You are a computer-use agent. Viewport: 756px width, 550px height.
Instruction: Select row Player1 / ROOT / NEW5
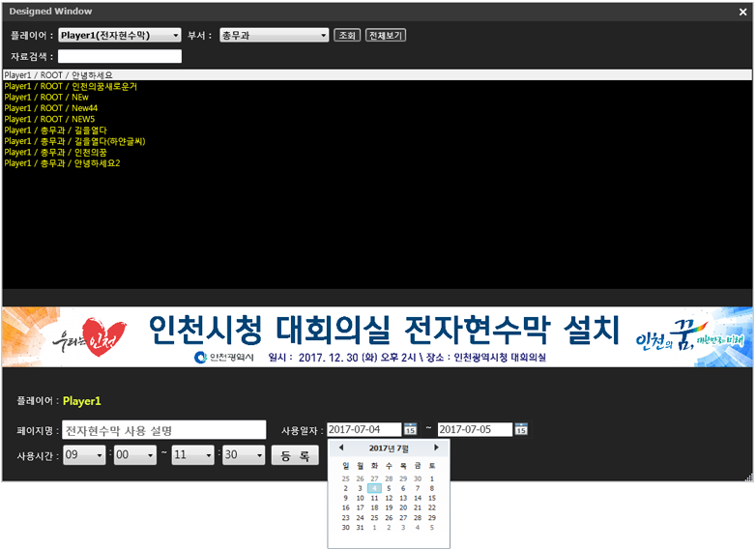[377, 119]
